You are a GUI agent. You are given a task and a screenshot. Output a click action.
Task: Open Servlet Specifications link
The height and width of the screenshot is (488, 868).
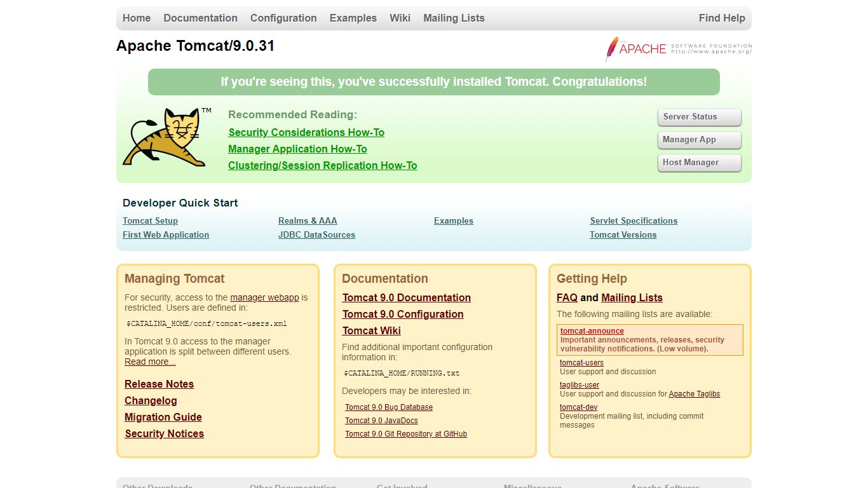point(634,220)
